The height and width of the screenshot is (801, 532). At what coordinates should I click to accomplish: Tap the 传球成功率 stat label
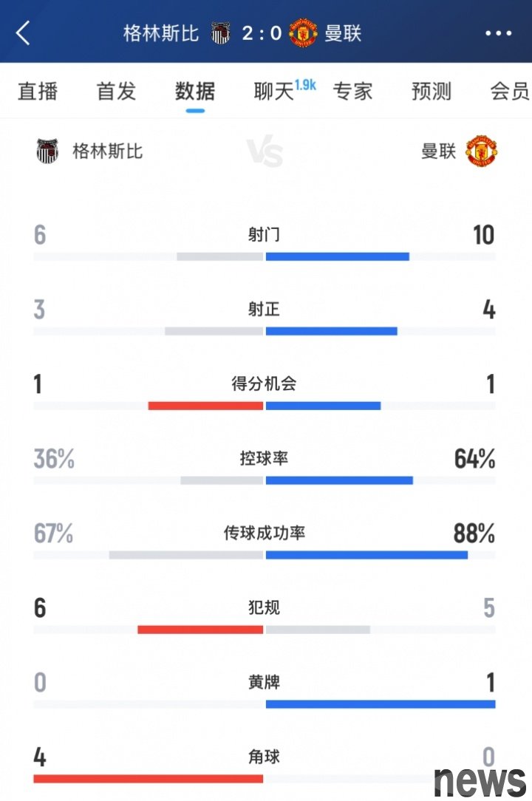click(265, 534)
